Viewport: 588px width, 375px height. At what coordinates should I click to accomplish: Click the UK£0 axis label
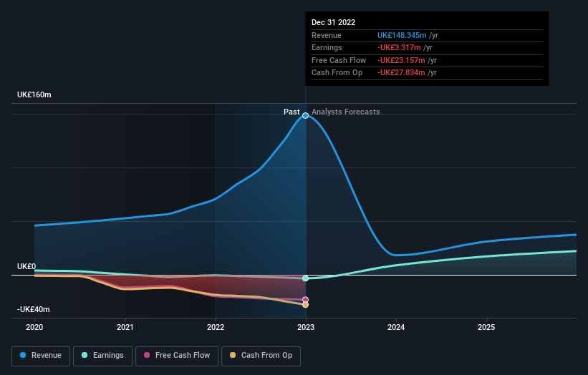(x=26, y=266)
